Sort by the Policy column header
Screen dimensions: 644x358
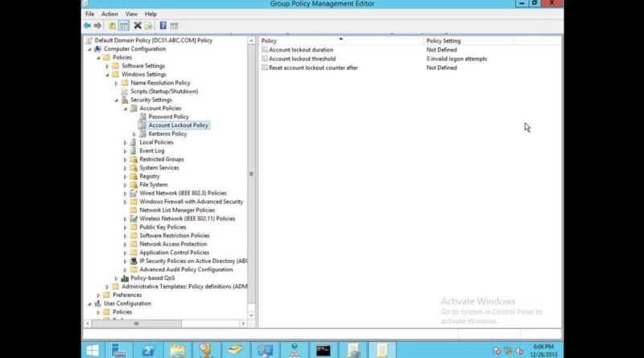point(341,41)
